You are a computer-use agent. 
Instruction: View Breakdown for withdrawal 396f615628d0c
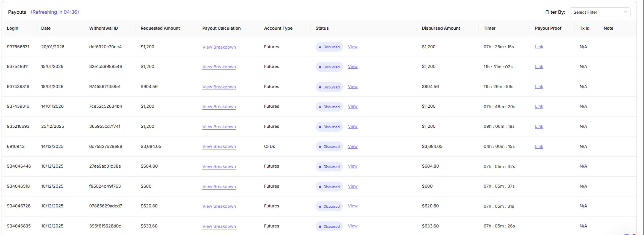219,226
